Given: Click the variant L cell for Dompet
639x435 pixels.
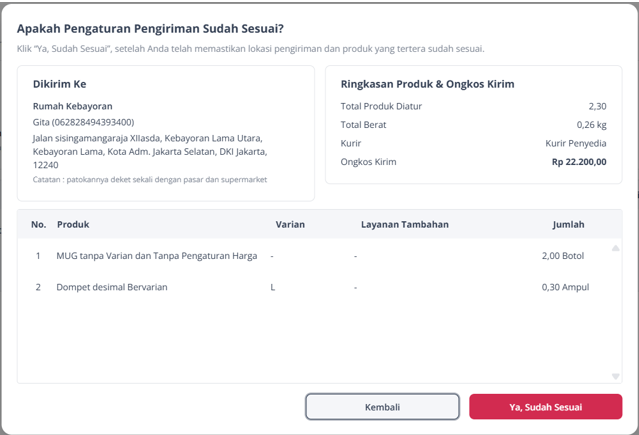Looking at the screenshot, I should point(273,287).
